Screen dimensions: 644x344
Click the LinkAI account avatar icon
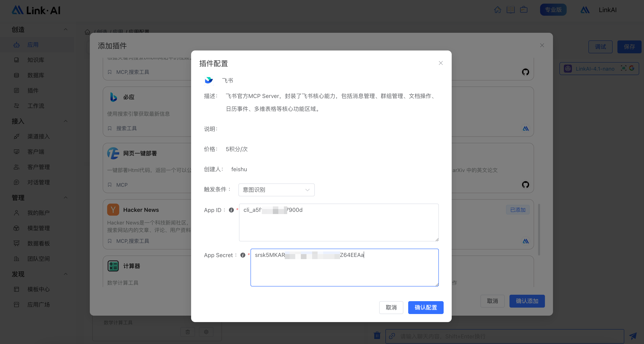pyautogui.click(x=585, y=10)
